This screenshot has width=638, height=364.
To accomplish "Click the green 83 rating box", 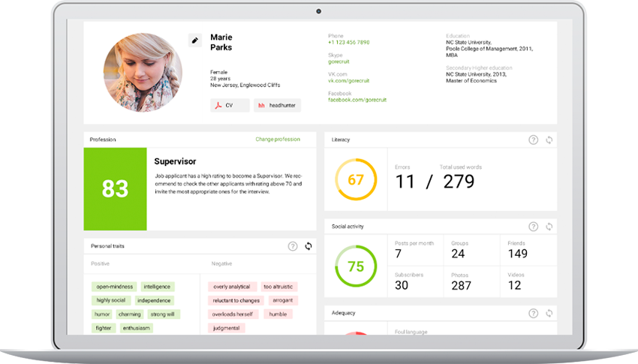I will (x=115, y=188).
